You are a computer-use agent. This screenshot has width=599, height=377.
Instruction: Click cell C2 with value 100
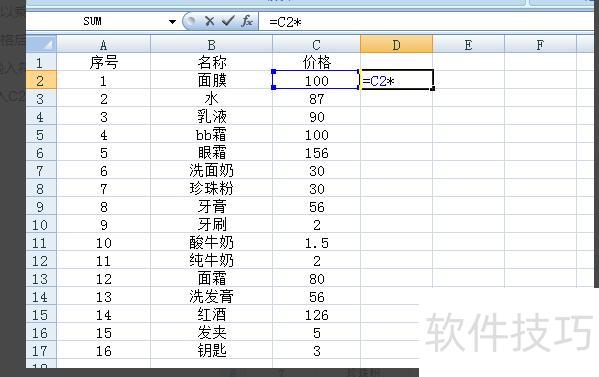click(316, 80)
